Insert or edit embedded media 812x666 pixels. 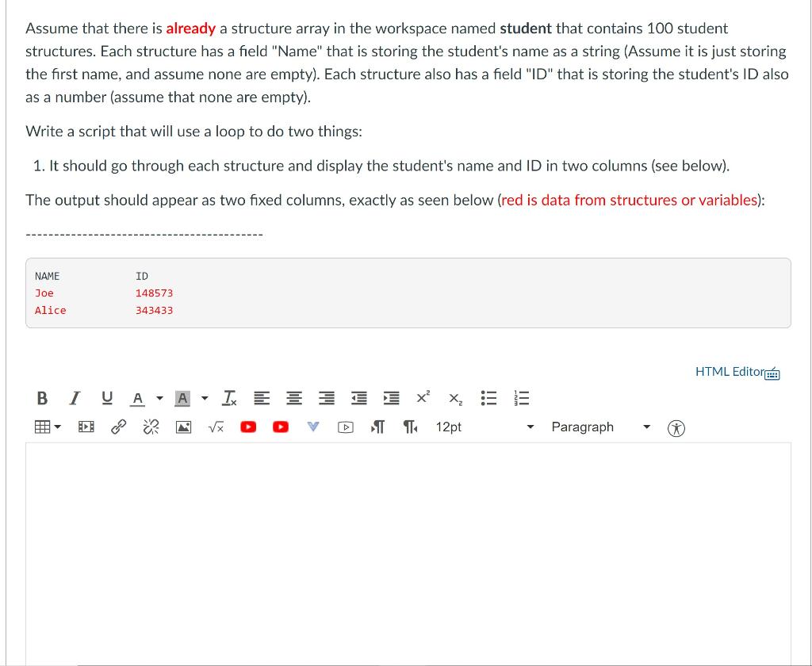pos(86,427)
